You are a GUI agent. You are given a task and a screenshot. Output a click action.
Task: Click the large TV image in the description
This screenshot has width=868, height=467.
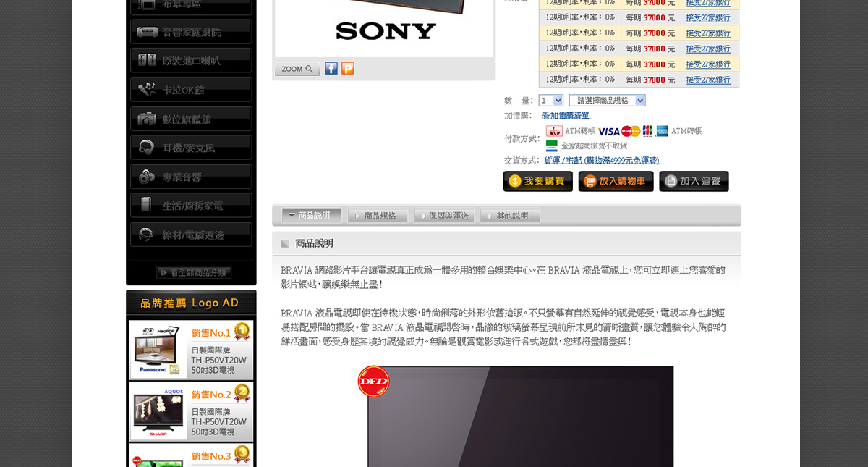pyautogui.click(x=521, y=416)
